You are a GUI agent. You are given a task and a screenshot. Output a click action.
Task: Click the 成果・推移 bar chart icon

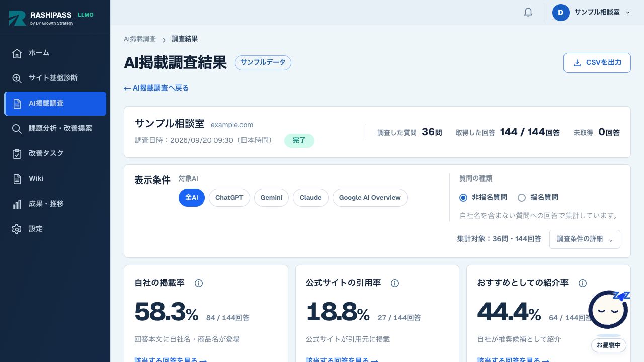tap(17, 204)
